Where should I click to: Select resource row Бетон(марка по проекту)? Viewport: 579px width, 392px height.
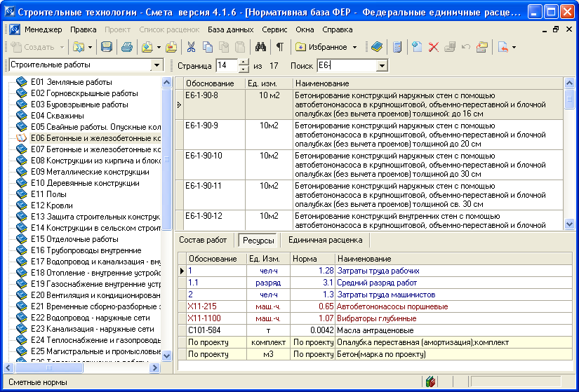pos(375,354)
